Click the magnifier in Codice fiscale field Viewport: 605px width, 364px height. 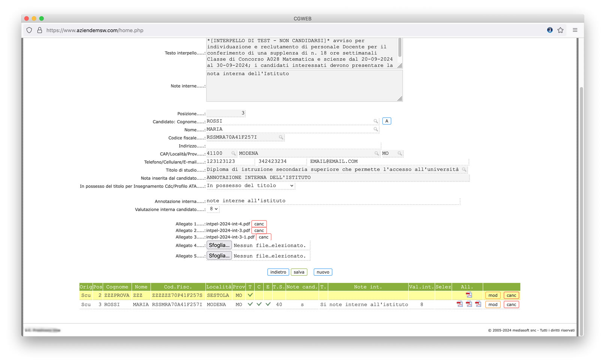point(281,138)
